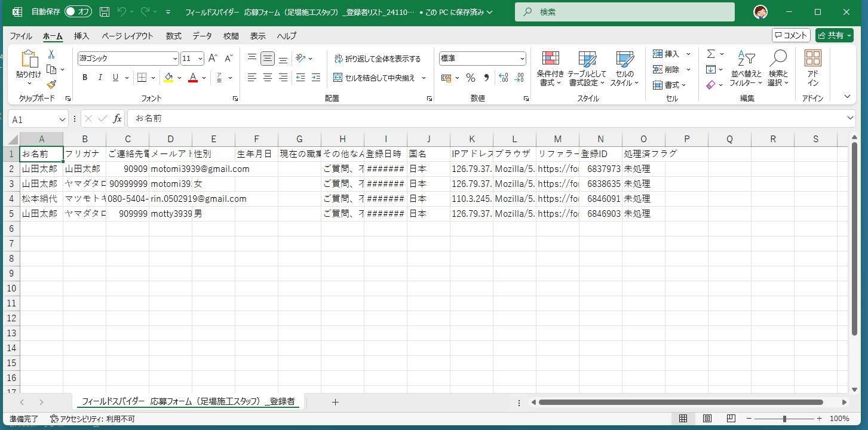Image resolution: width=868 pixels, height=430 pixels.
Task: Click the Comments button
Action: click(x=790, y=35)
